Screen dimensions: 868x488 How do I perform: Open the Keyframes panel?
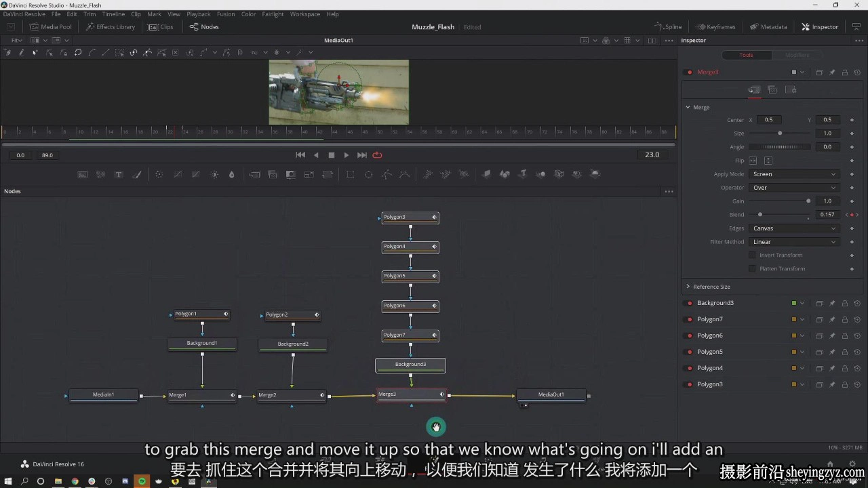click(716, 27)
